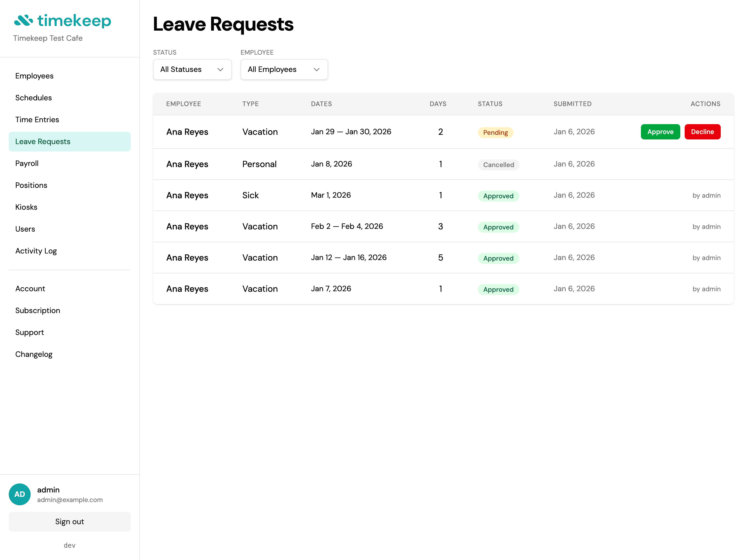Open the Changelog page
Screen dimensions: 747x560
[x=34, y=354]
